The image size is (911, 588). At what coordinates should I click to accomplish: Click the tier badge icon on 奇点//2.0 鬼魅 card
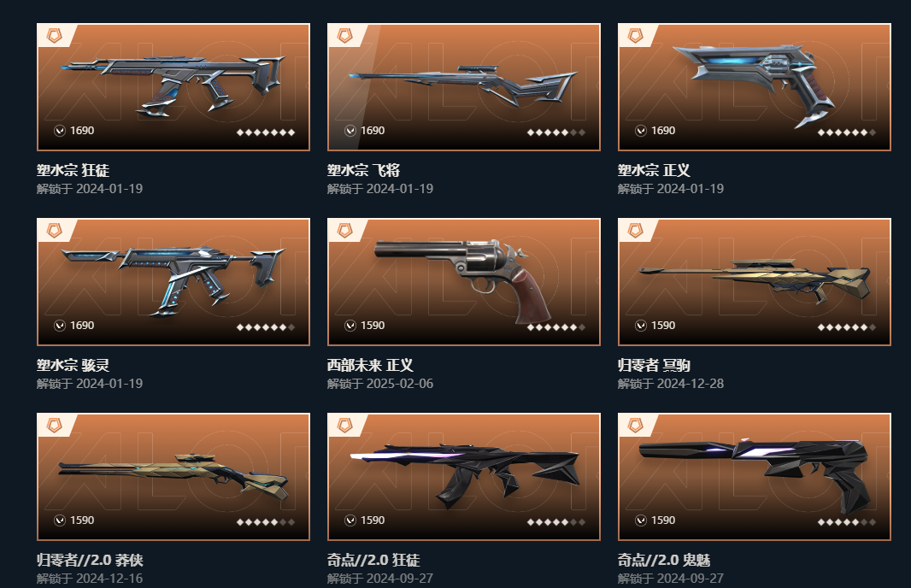pyautogui.click(x=635, y=426)
